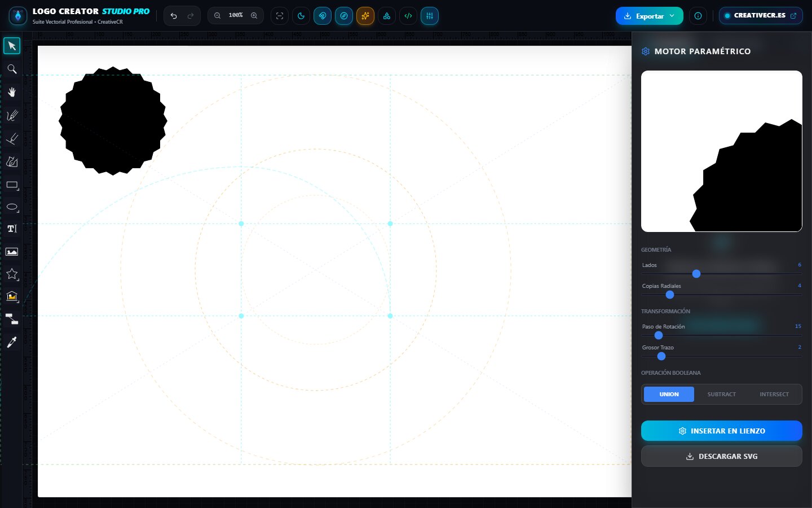
Task: Select the ellipse shape tool
Action: (12, 207)
